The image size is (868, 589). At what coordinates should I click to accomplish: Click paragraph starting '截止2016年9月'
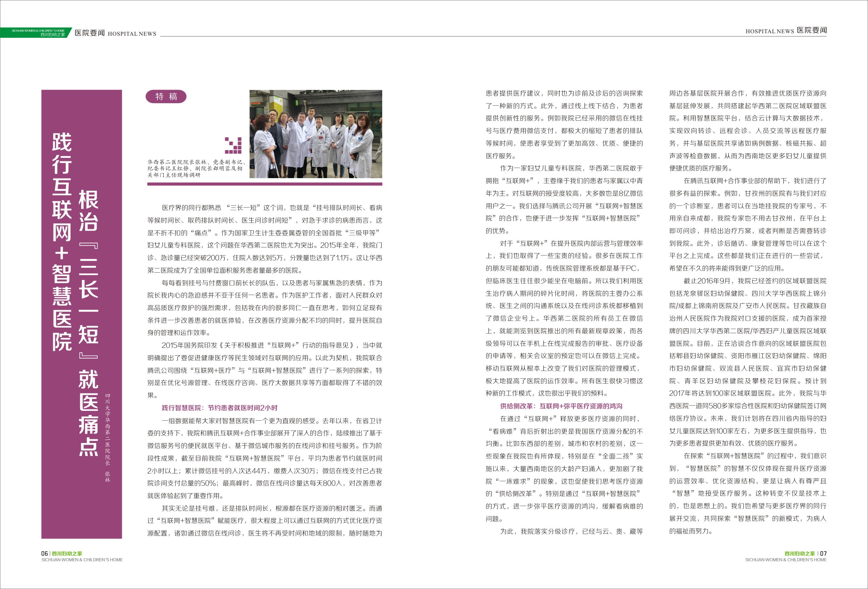748,362
